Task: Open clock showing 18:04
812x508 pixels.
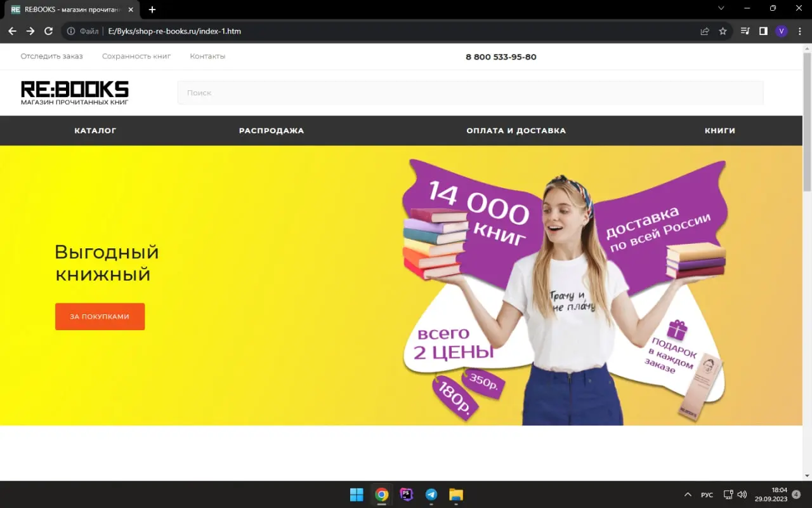Action: click(771, 495)
